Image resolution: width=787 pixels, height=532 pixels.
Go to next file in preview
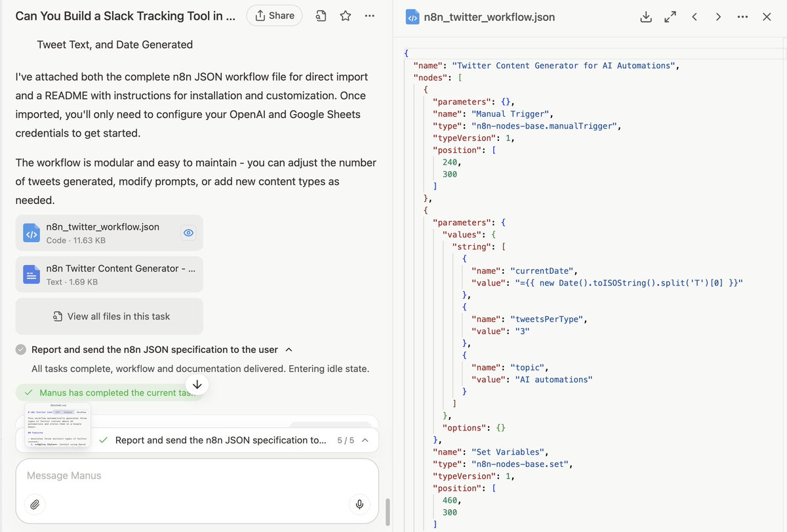(x=718, y=17)
